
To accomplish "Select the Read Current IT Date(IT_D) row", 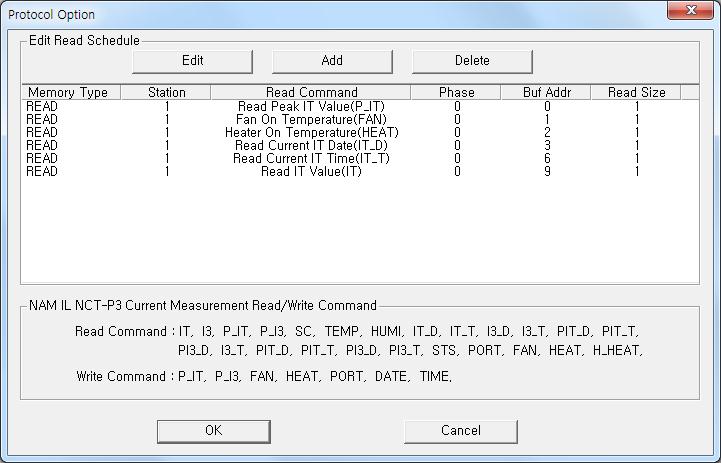I will pyautogui.click(x=311, y=145).
